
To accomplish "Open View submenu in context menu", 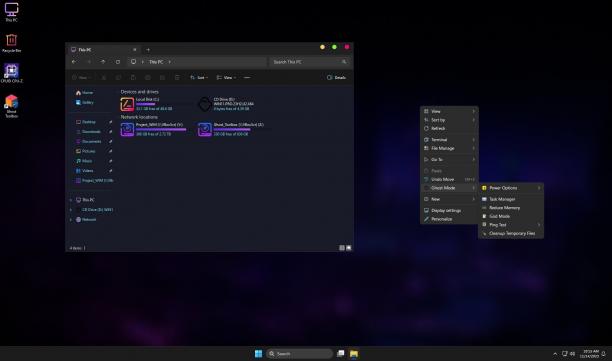I will (x=449, y=111).
